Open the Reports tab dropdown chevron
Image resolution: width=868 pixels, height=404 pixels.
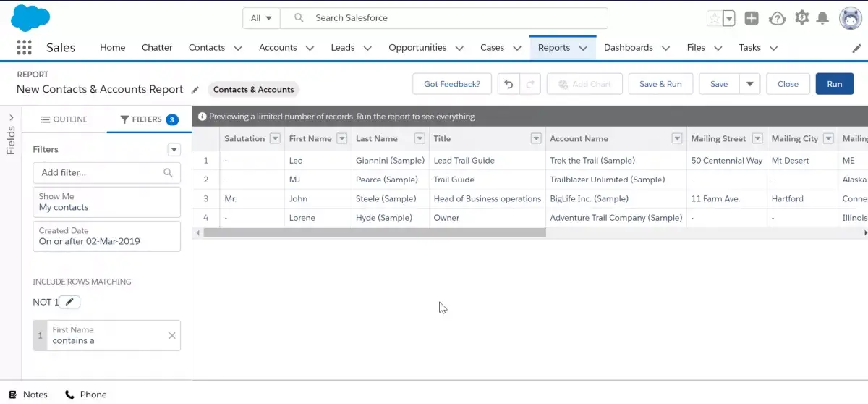pos(583,49)
